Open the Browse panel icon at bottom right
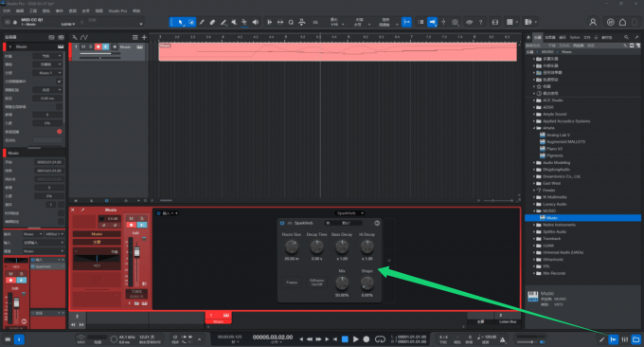This screenshot has height=347, width=644. coord(636,339)
